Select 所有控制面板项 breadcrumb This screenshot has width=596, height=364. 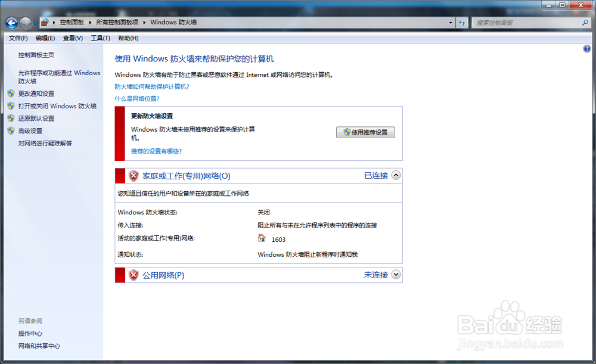click(x=117, y=23)
